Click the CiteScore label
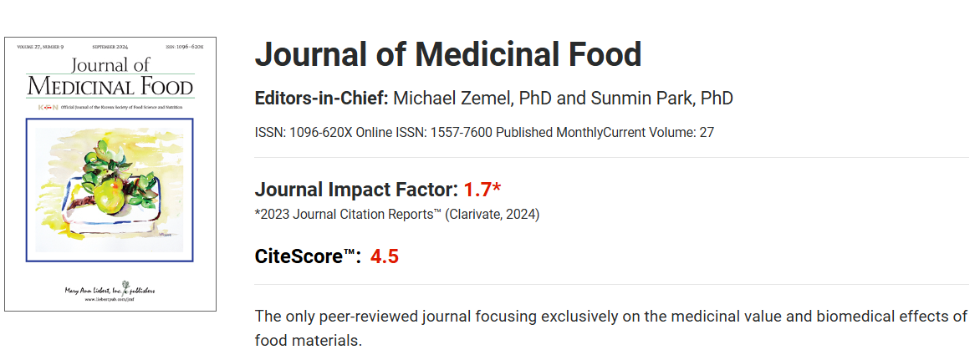Image resolution: width=980 pixels, height=360 pixels. click(x=308, y=256)
